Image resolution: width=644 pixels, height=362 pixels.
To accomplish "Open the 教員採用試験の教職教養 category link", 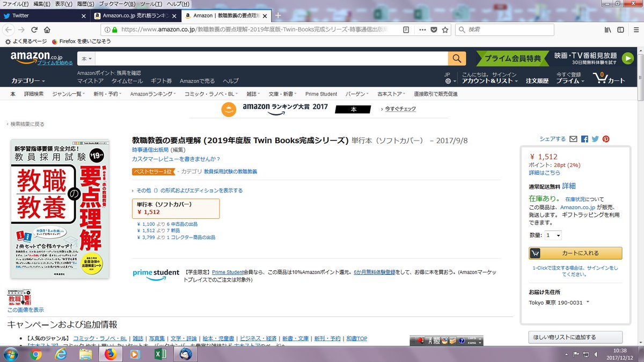I will click(231, 172).
